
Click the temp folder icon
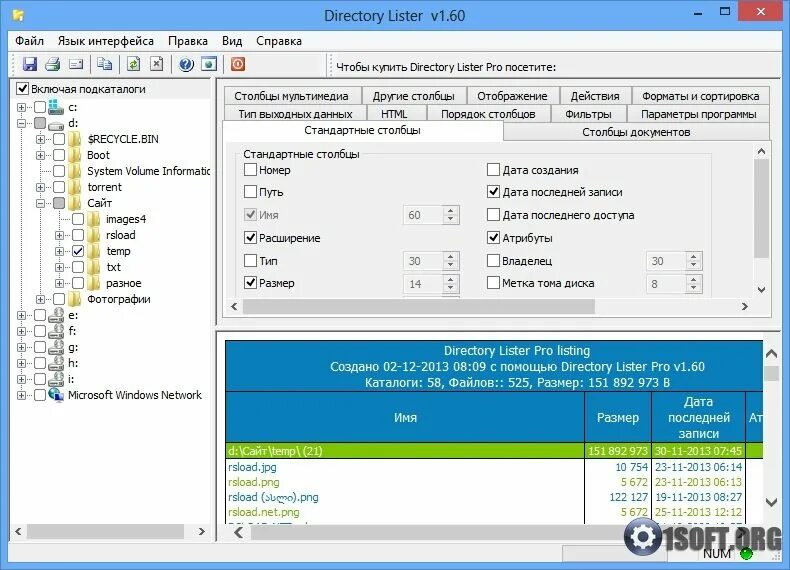point(94,251)
